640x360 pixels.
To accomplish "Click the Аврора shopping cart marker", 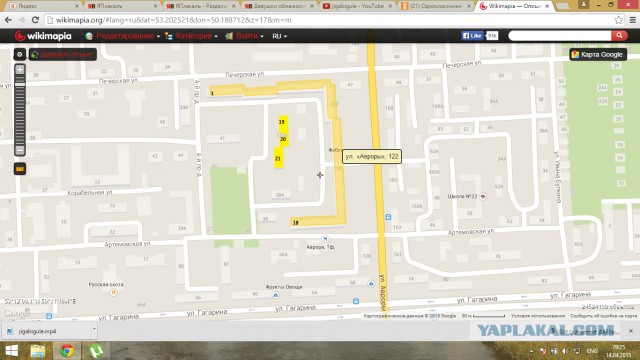I will [x=325, y=239].
